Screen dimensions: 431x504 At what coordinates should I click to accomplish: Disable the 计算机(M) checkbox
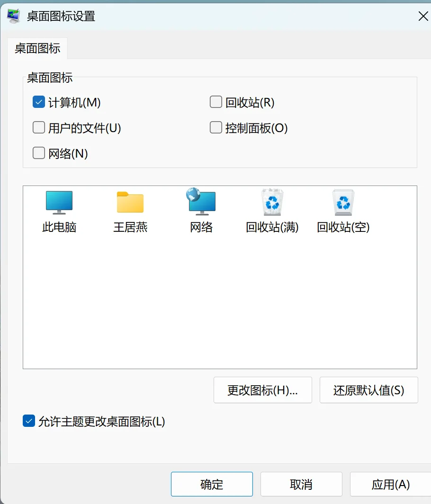coord(38,102)
